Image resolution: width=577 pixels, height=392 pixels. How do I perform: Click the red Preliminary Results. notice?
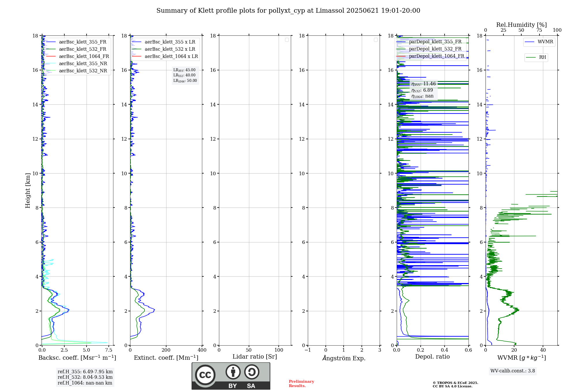click(x=301, y=384)
